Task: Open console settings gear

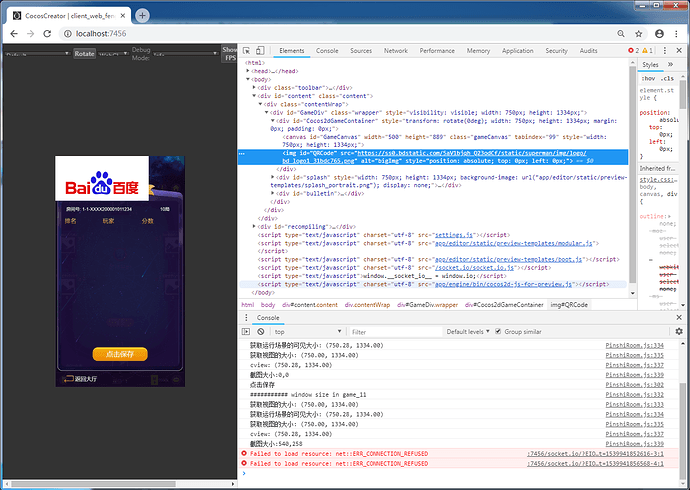Action: (679, 331)
